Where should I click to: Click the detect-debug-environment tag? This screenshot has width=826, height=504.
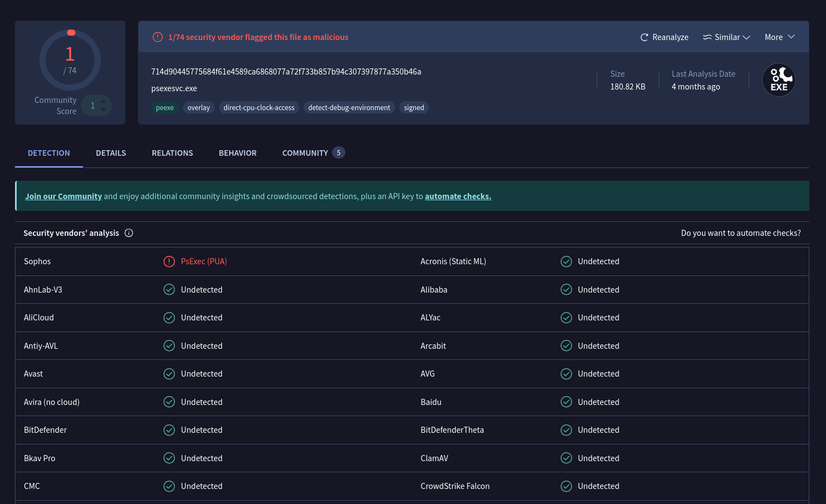click(349, 108)
